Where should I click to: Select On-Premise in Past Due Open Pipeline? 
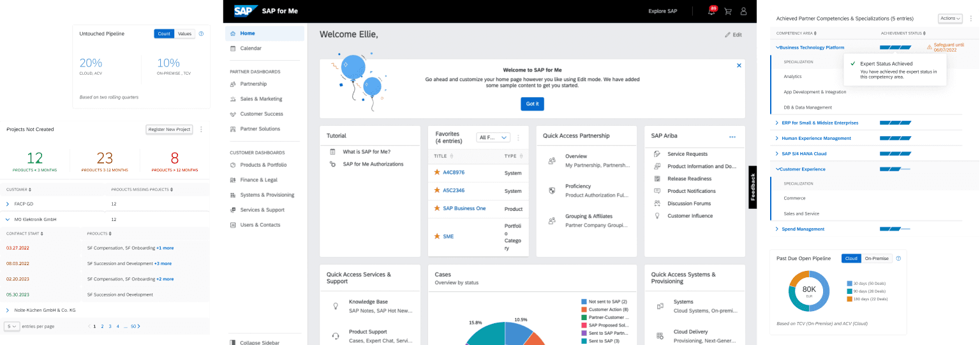click(877, 259)
